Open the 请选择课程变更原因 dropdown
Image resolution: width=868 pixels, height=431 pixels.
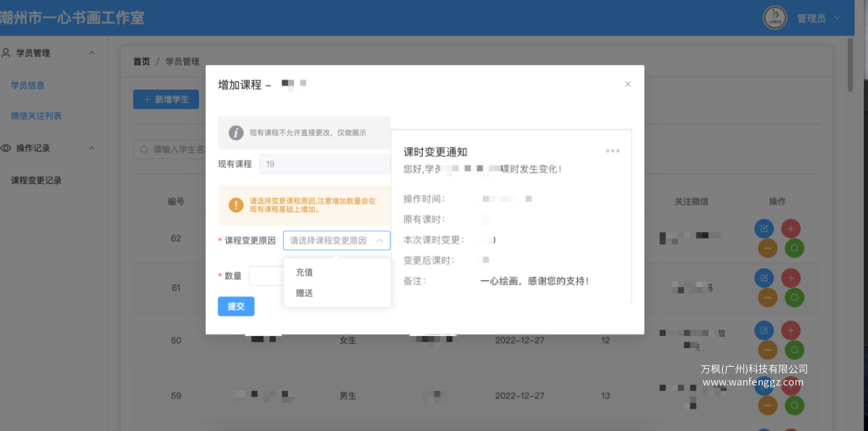click(x=337, y=240)
